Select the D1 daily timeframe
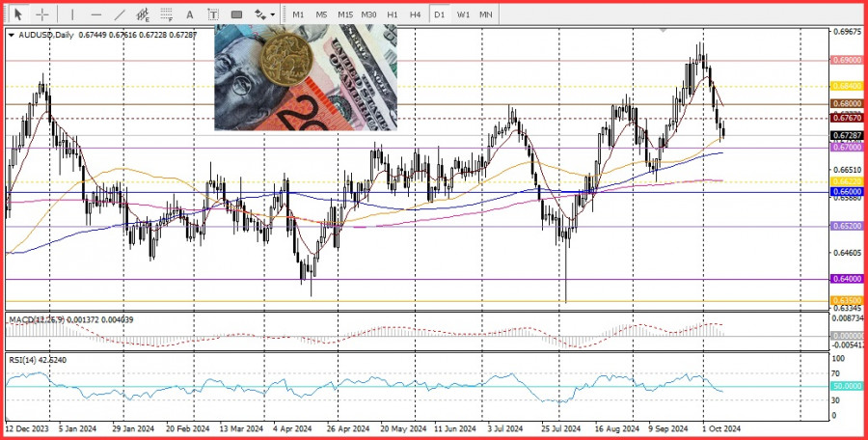868x440 pixels. click(440, 14)
